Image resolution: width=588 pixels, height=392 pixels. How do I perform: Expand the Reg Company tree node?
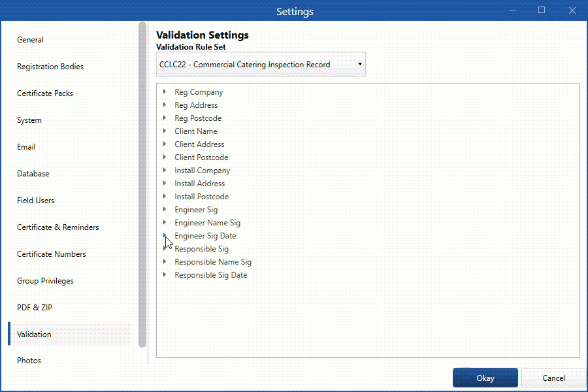(x=165, y=92)
